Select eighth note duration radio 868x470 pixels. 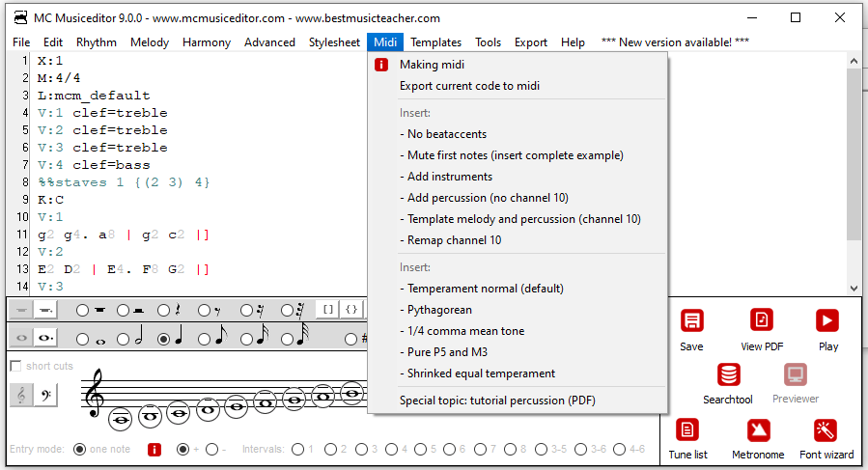205,339
